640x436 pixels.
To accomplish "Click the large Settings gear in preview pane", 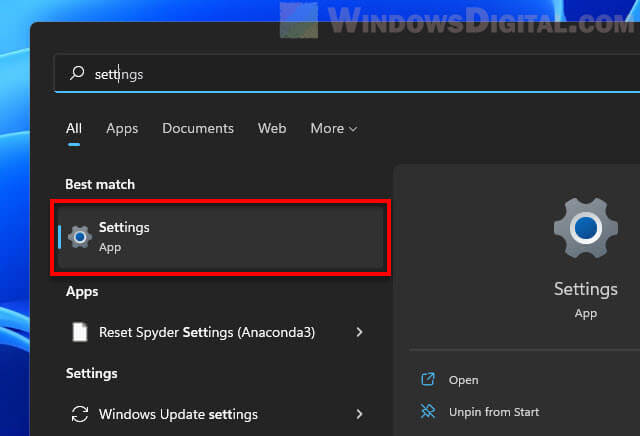I will [x=586, y=228].
